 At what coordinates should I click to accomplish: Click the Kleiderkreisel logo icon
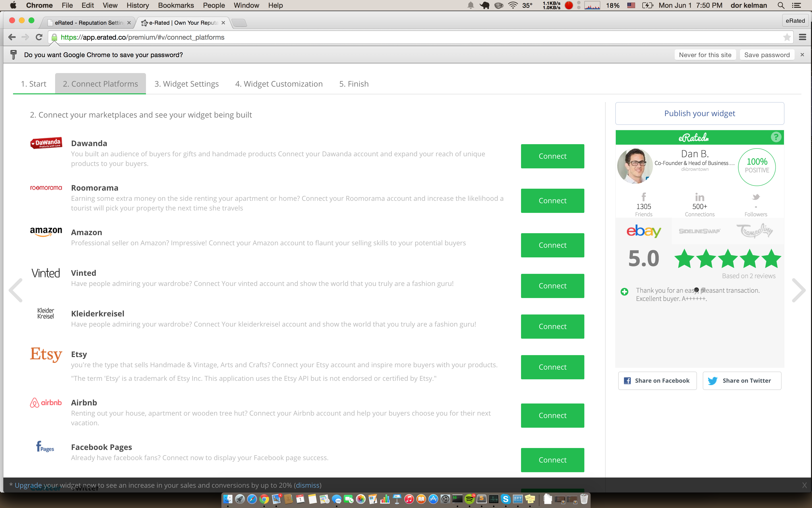[x=46, y=313]
